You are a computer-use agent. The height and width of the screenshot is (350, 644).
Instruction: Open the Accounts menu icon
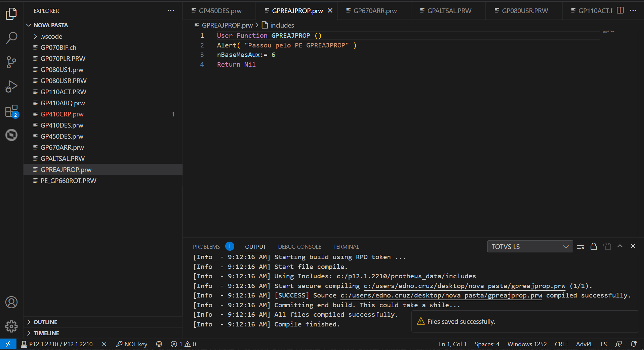(x=11, y=302)
